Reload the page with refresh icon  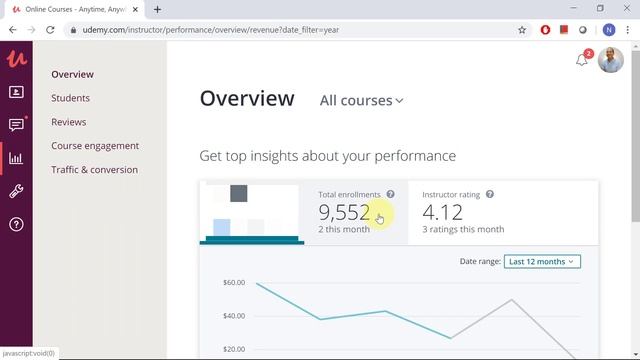(x=50, y=30)
